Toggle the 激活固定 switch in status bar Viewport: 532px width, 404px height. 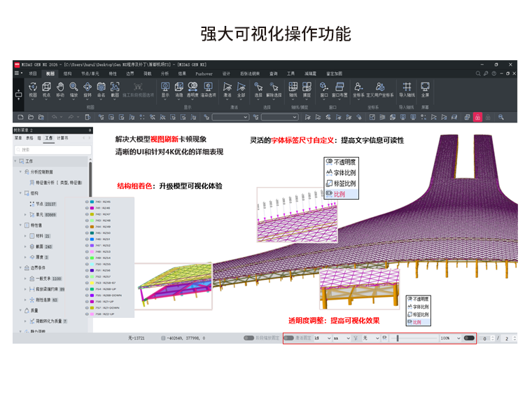(x=288, y=338)
